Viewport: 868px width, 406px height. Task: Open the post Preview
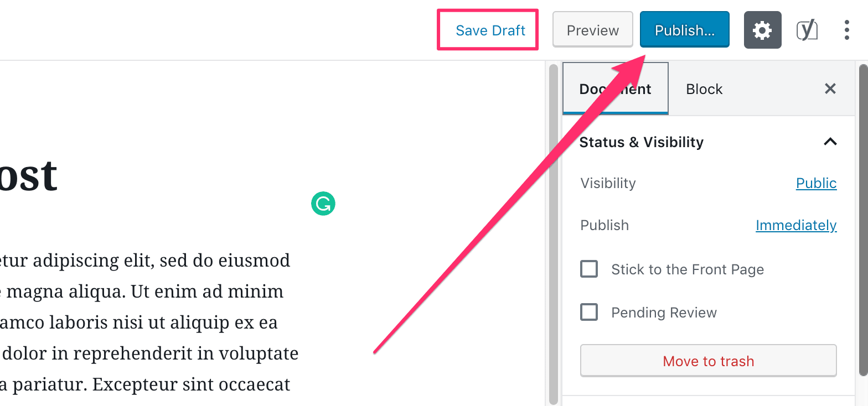(593, 30)
